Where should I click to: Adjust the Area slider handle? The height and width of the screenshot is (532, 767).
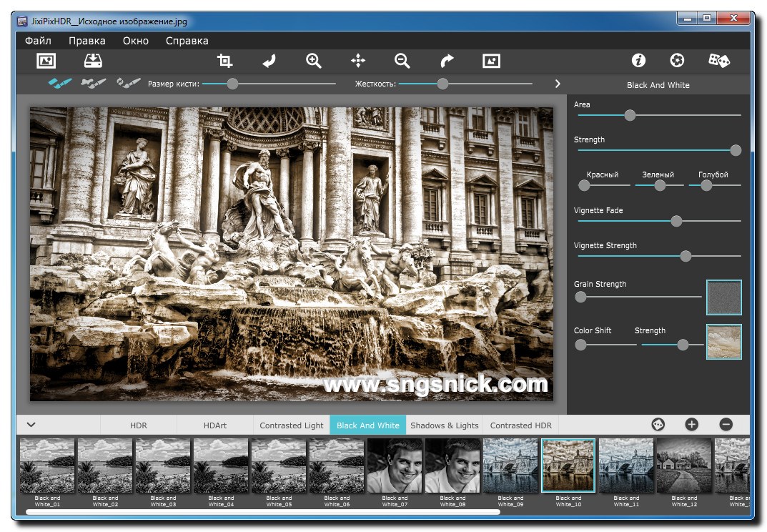coord(630,116)
